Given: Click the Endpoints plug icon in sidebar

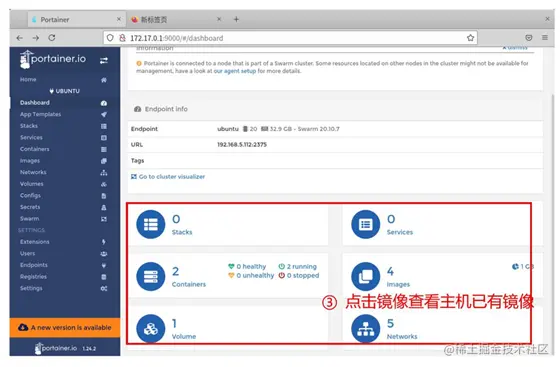Looking at the screenshot, I should point(104,265).
